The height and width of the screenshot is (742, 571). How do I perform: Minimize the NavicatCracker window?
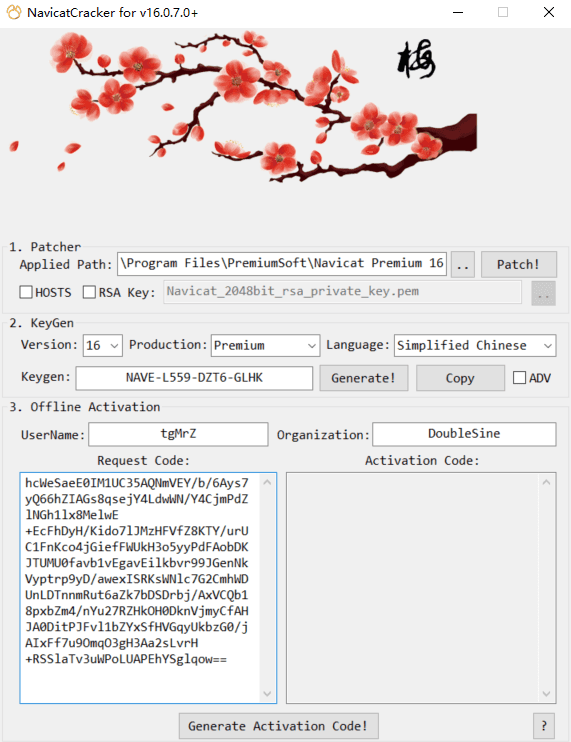[457, 12]
